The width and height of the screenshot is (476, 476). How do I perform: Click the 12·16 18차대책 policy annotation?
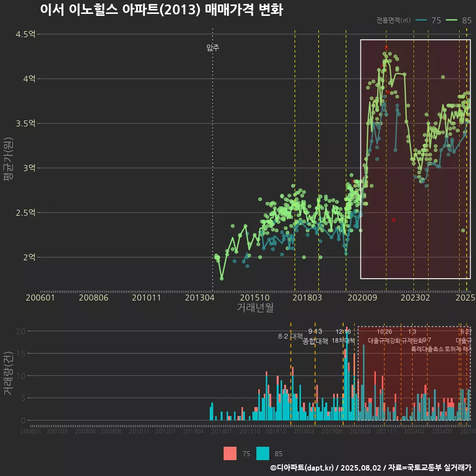[x=343, y=336]
